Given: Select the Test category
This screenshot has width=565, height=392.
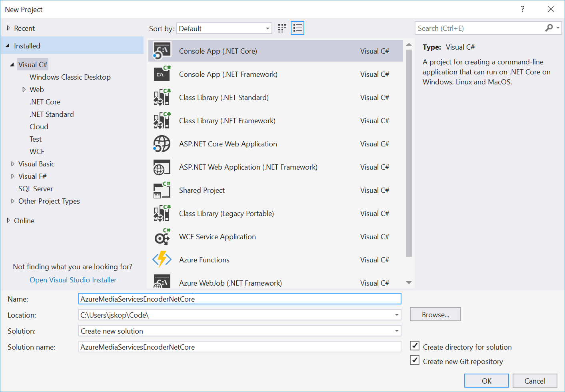Looking at the screenshot, I should click(36, 139).
